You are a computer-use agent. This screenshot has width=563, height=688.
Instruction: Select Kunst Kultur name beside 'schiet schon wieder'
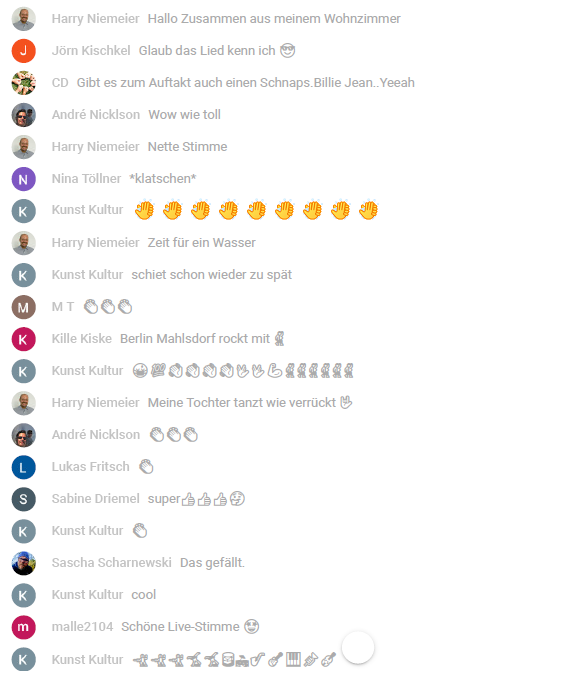(x=87, y=275)
